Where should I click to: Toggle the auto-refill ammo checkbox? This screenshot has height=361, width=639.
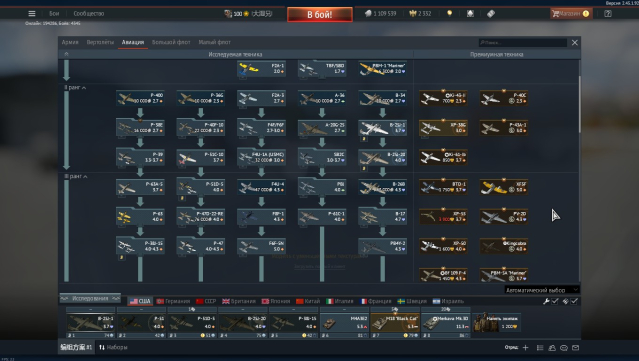(x=574, y=301)
